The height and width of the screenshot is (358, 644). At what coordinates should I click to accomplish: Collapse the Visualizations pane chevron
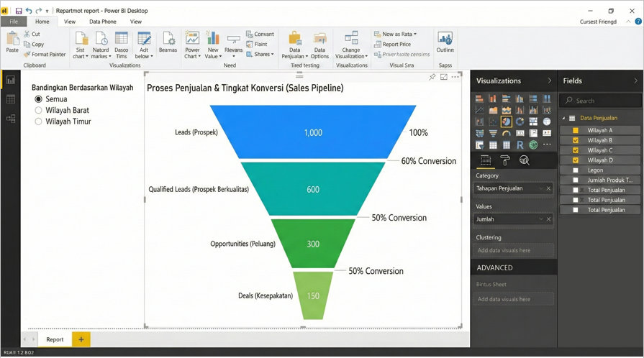pyautogui.click(x=550, y=81)
